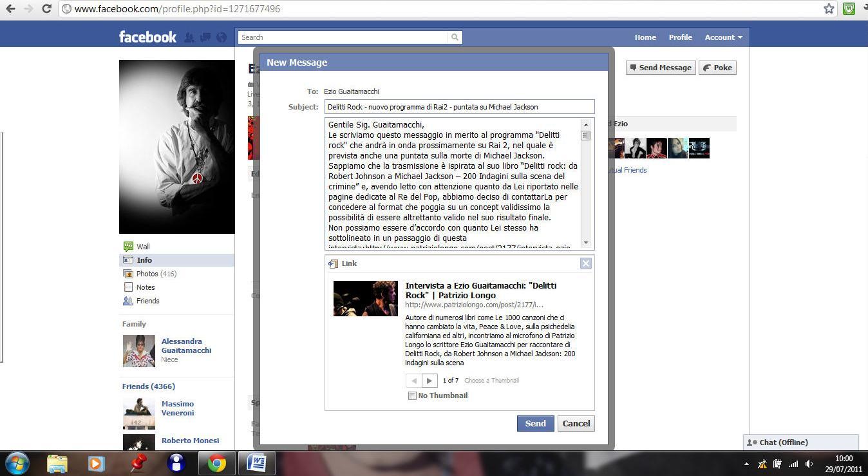Click the yellow warning tray icon
This screenshot has width=868, height=476.
(762, 464)
